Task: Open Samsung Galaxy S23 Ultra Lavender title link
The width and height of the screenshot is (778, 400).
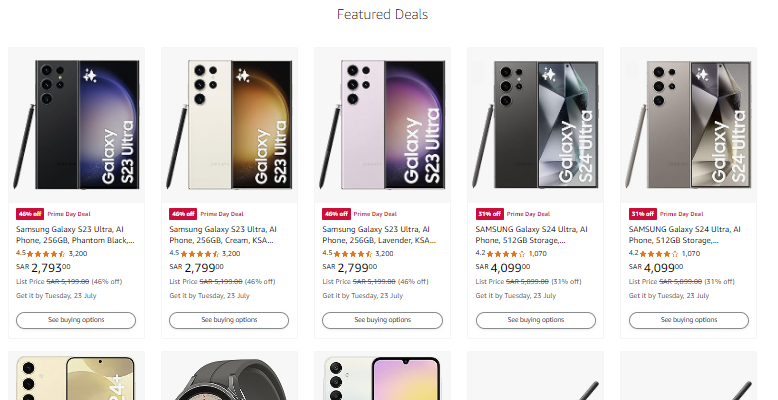Action: (x=382, y=235)
